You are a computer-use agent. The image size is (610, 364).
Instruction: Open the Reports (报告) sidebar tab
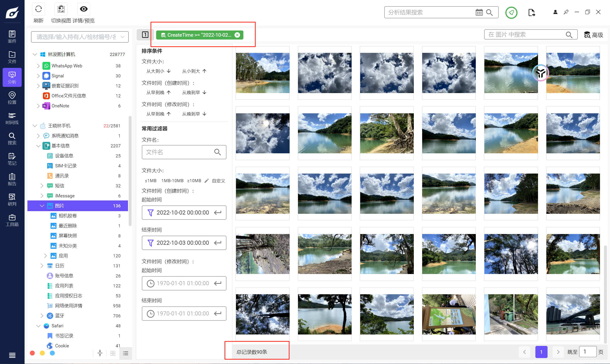coord(12,179)
